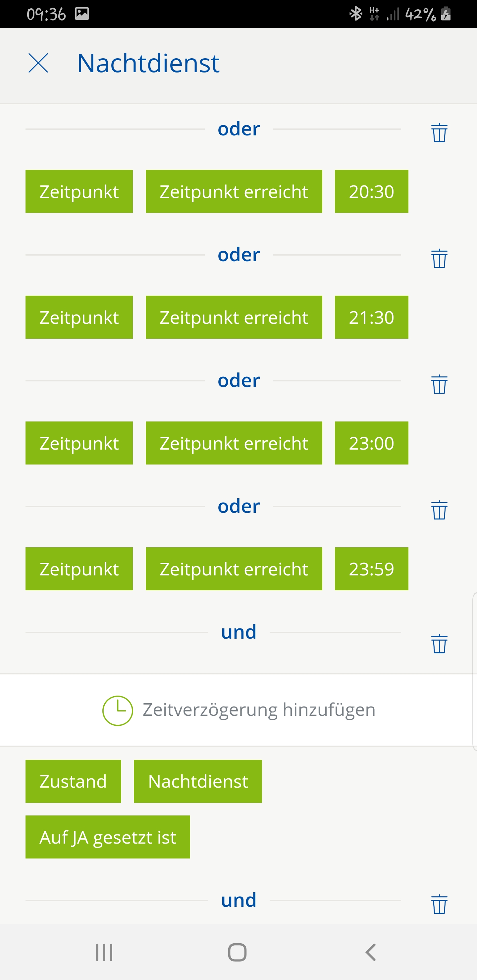Tap the green Nachtdienst state chip
Image resolution: width=477 pixels, height=980 pixels.
[x=197, y=781]
